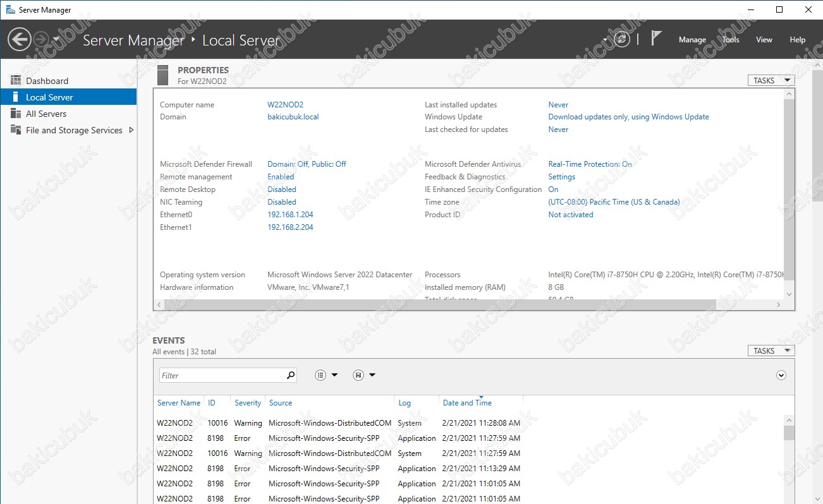Click Disabled for Remote Desktop
Screen dimensions: 823x504
coord(281,189)
